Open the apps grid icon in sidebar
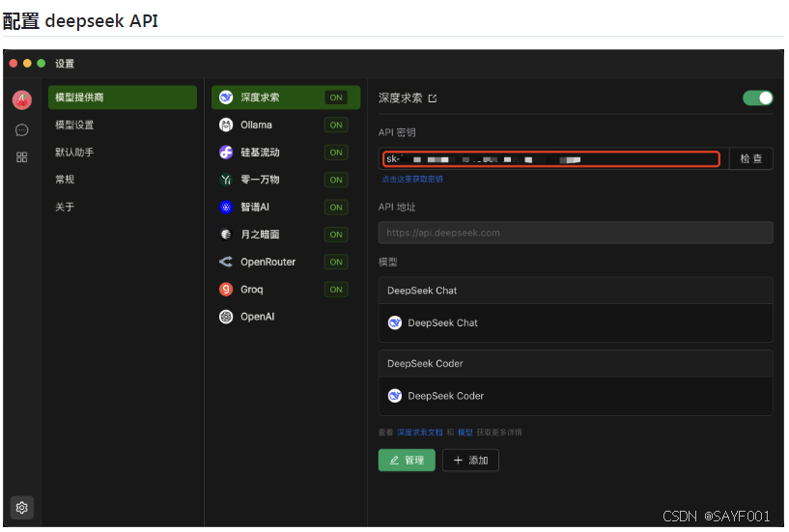The image size is (789, 532). (x=21, y=157)
